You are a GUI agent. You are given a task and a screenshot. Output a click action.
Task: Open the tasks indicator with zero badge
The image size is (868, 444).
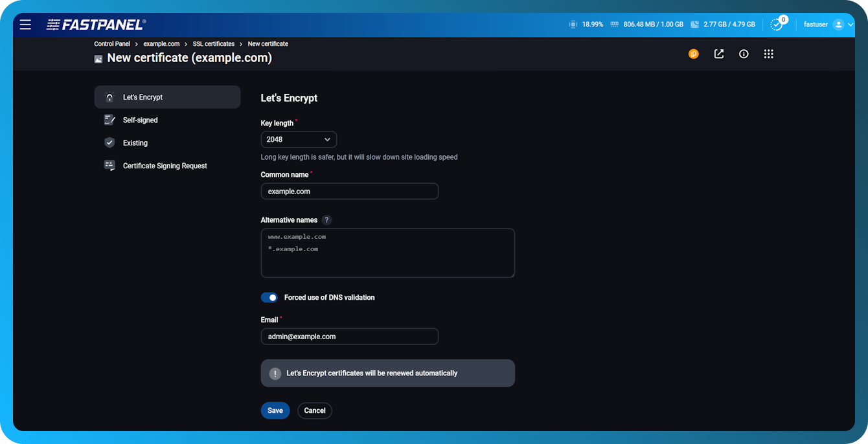(x=777, y=24)
